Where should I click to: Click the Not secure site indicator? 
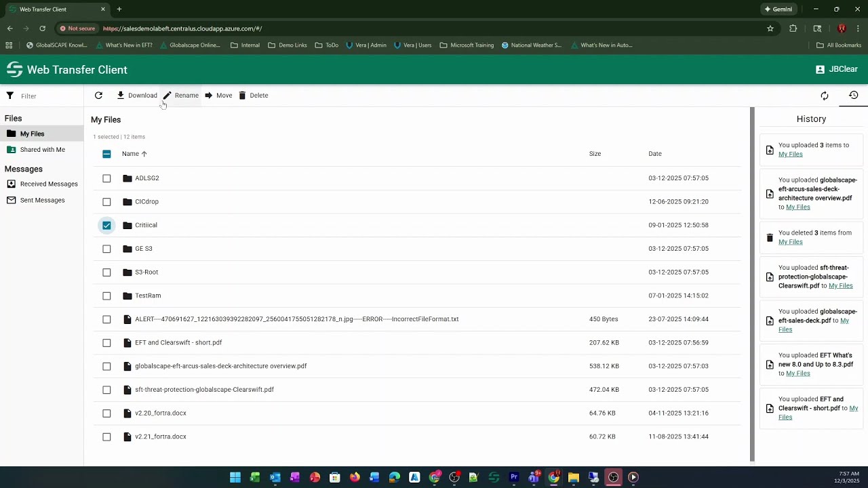[x=77, y=28]
